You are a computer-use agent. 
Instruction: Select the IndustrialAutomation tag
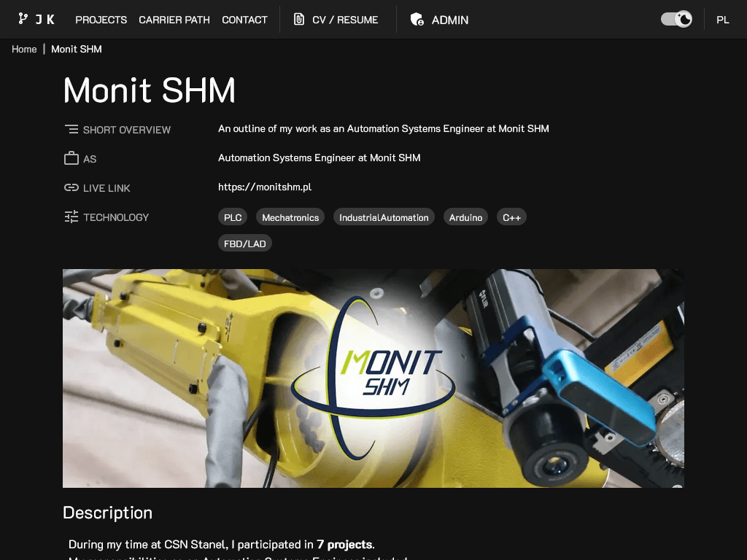tap(384, 217)
